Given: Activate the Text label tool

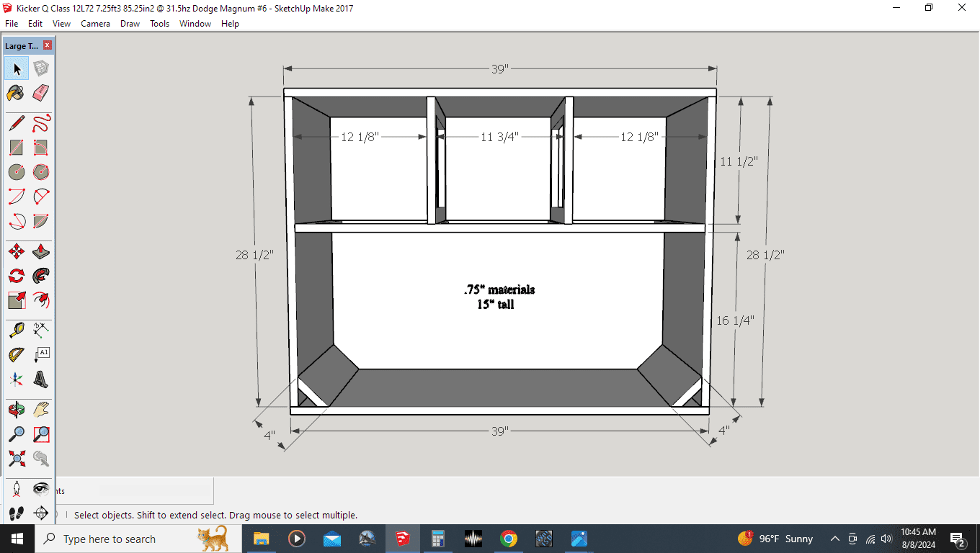Looking at the screenshot, I should [x=41, y=355].
